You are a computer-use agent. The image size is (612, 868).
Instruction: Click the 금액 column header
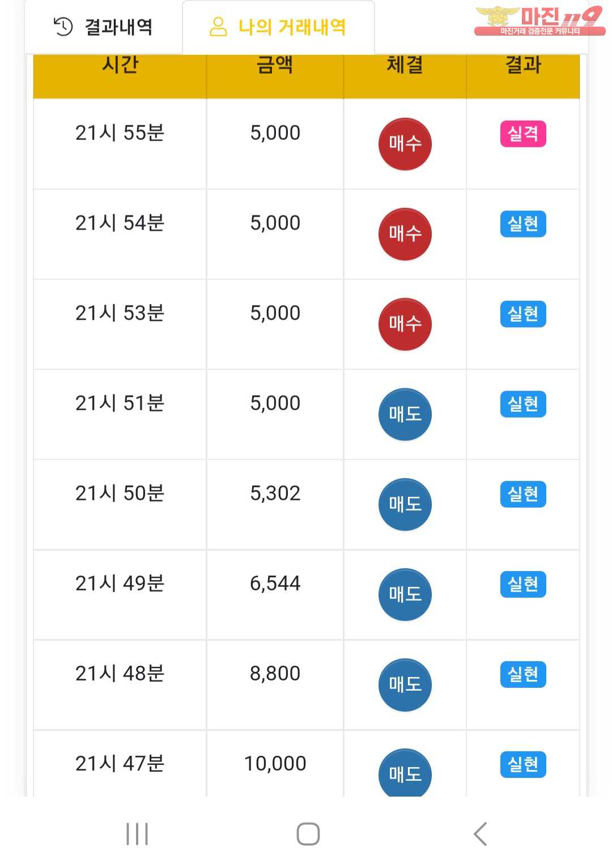[x=275, y=65]
